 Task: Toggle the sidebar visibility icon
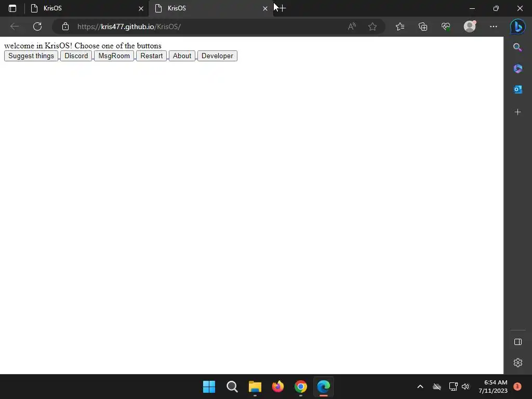tap(518, 342)
